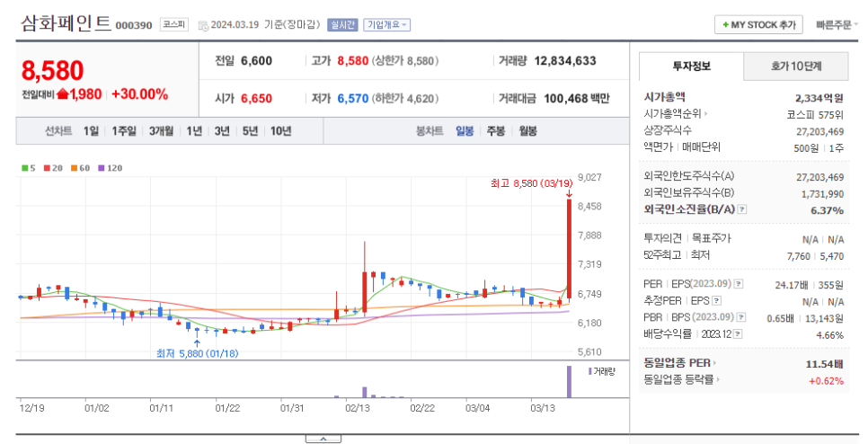Click help icon next to 외국인소진율(B/A)

point(742,209)
